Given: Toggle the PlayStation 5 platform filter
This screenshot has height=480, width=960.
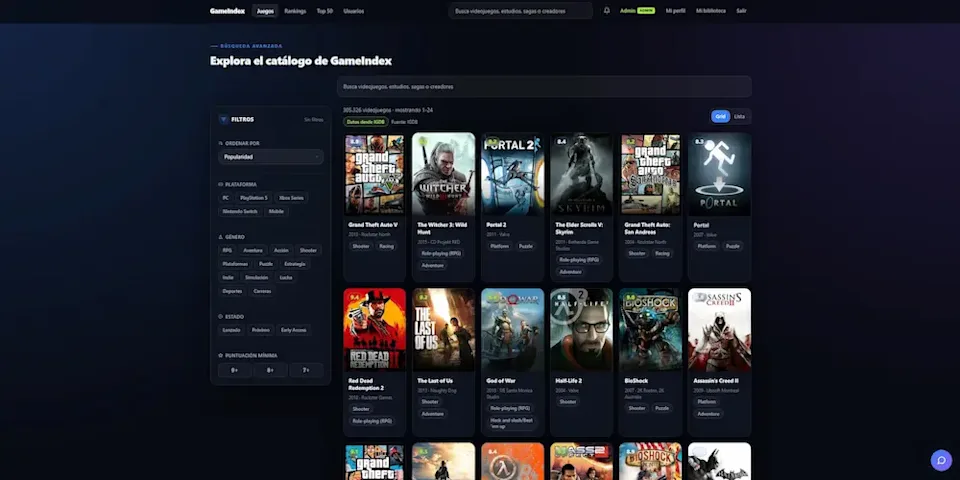Looking at the screenshot, I should 253,198.
